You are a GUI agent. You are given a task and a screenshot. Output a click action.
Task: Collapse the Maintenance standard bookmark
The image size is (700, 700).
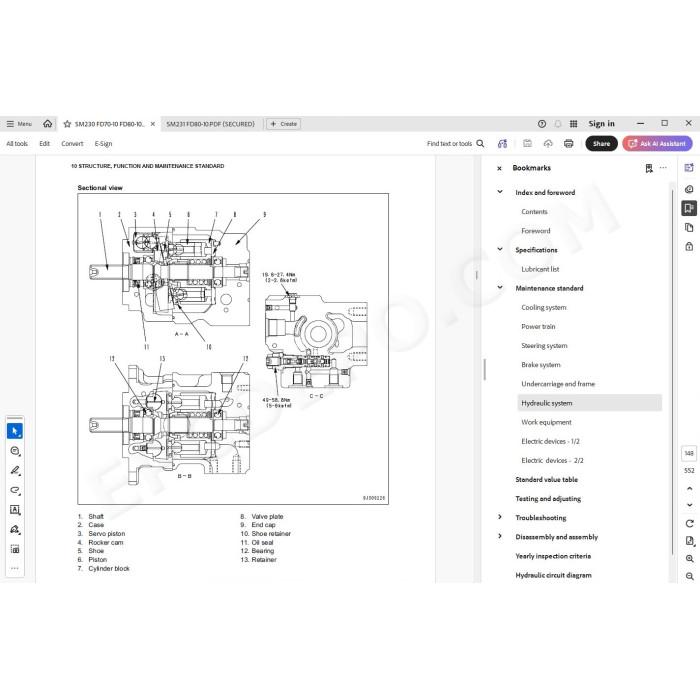(500, 288)
